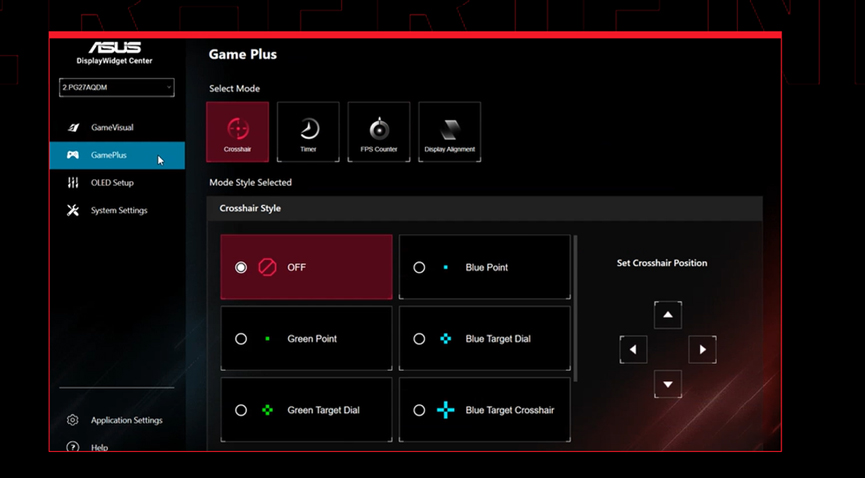Select the Timer mode tile
This screenshot has height=478, width=865.
coord(308,132)
